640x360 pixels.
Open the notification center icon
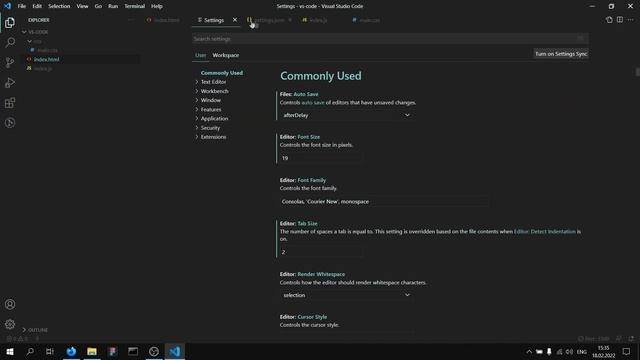click(x=626, y=351)
